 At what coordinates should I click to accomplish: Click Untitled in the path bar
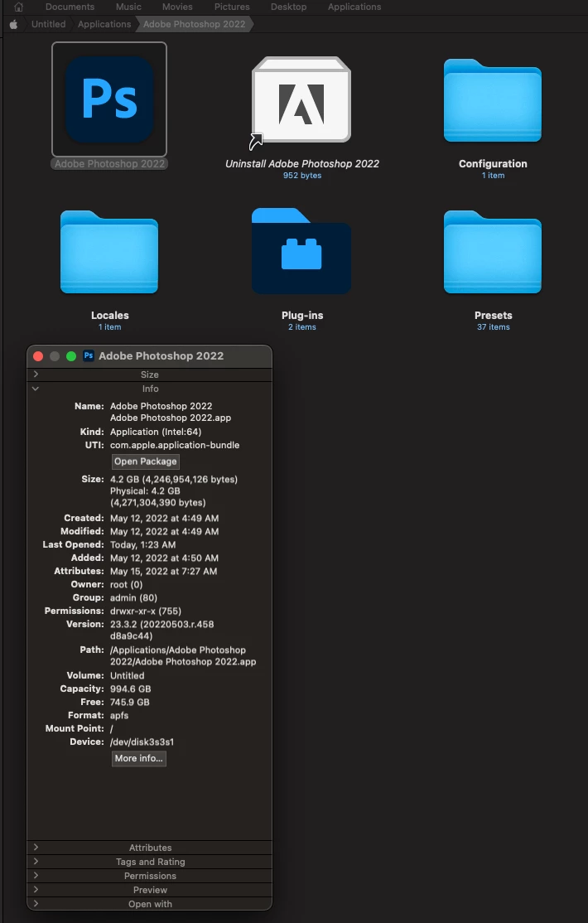[x=48, y=24]
